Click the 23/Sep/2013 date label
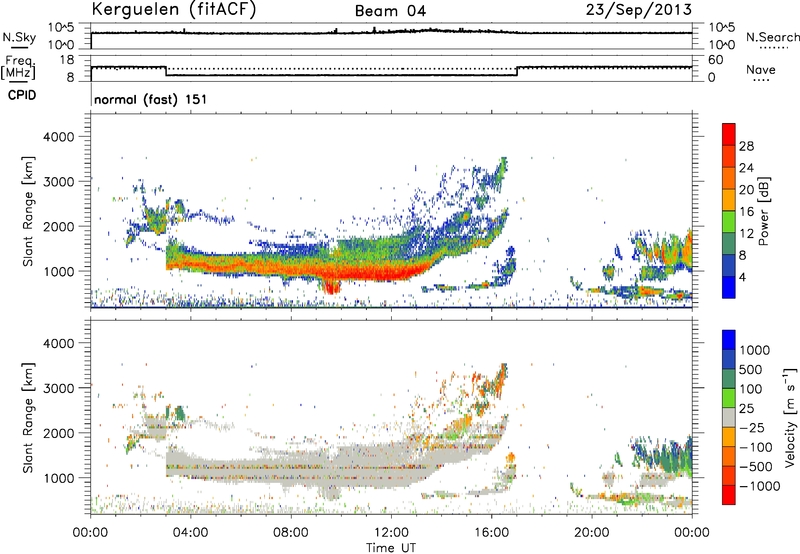The height and width of the screenshot is (554, 800). 639,9
